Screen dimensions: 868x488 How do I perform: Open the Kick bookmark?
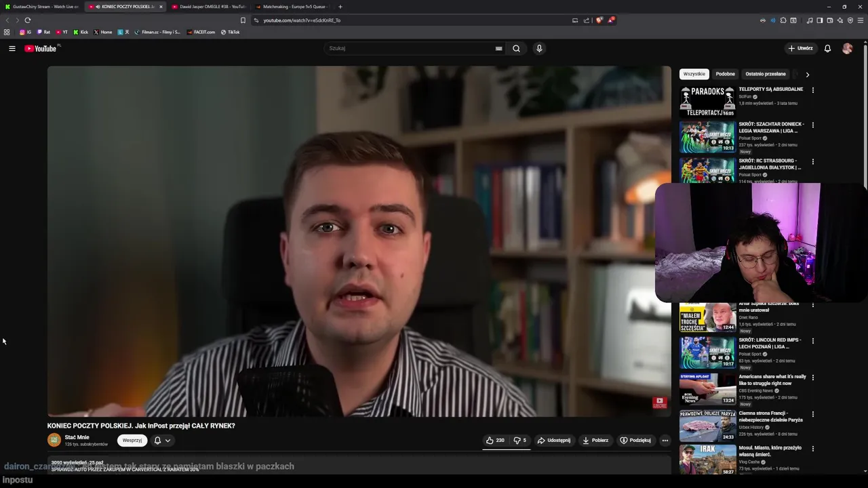click(x=81, y=32)
